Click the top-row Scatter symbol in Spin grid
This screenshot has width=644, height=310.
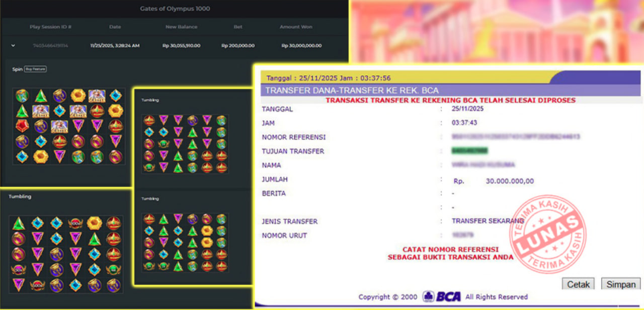[x=97, y=96]
